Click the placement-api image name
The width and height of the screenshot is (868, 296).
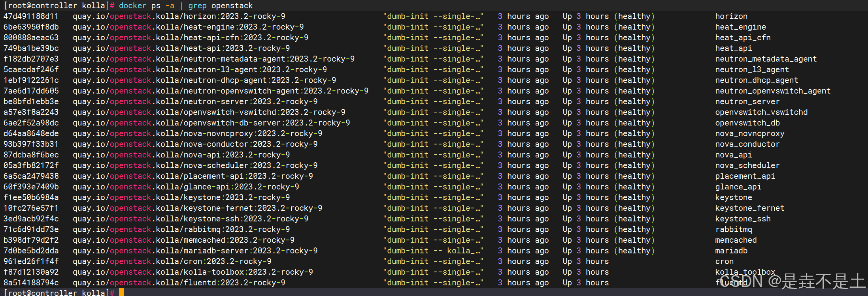pyautogui.click(x=249, y=176)
